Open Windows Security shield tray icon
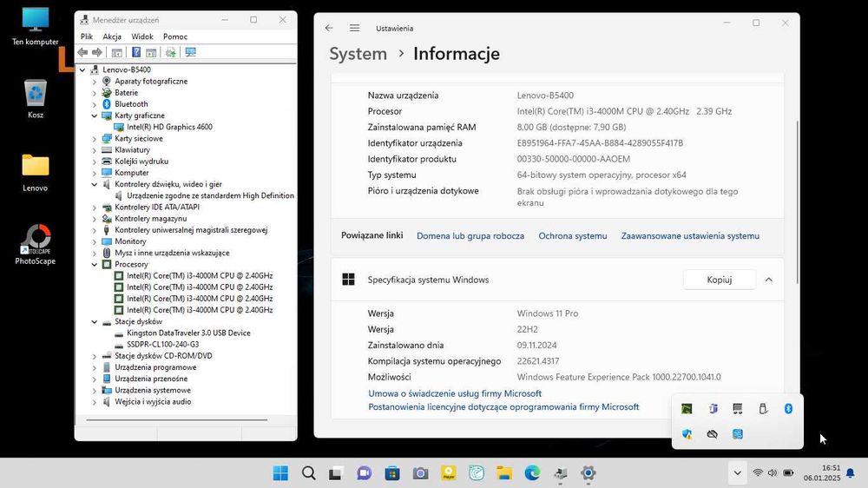 click(687, 433)
